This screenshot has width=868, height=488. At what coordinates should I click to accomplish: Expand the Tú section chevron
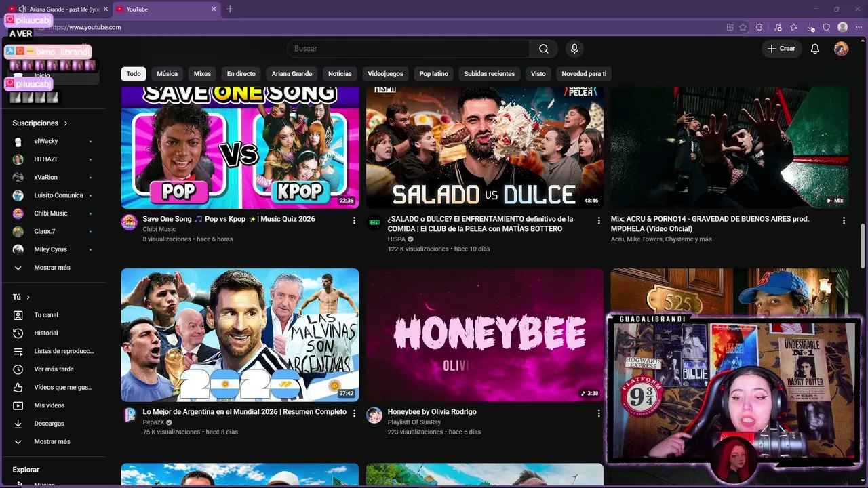coord(28,298)
